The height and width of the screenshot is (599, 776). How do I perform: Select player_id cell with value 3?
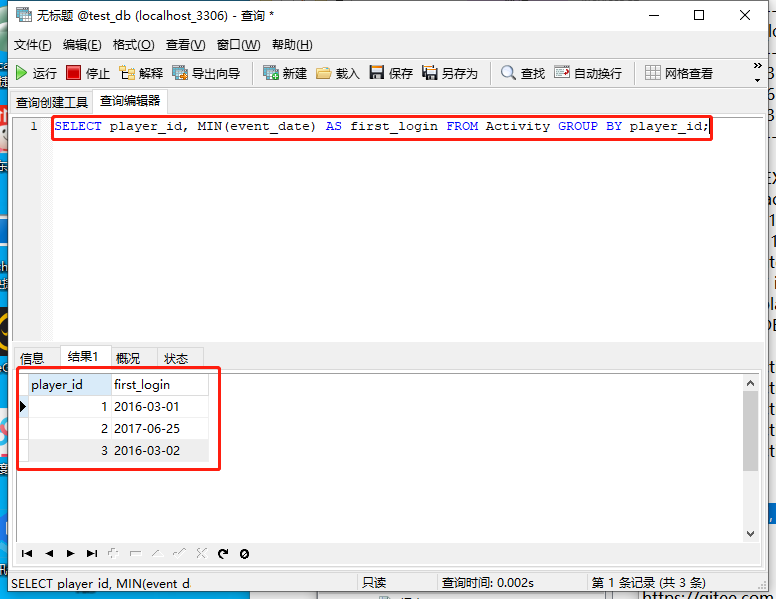tap(70, 450)
